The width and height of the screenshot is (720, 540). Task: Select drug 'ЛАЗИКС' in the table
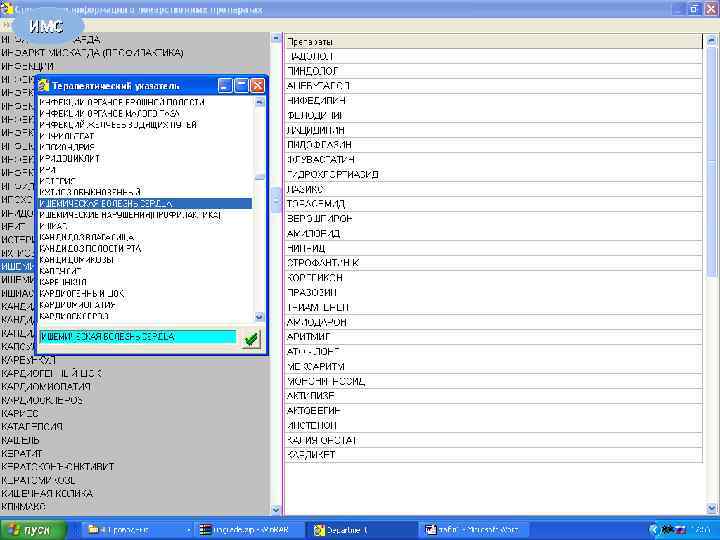[494, 189]
